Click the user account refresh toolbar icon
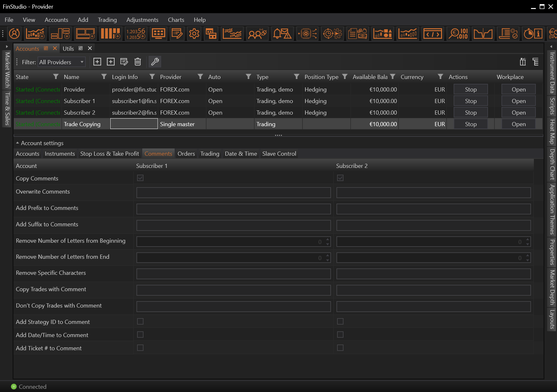The width and height of the screenshot is (557, 392). [x=14, y=34]
